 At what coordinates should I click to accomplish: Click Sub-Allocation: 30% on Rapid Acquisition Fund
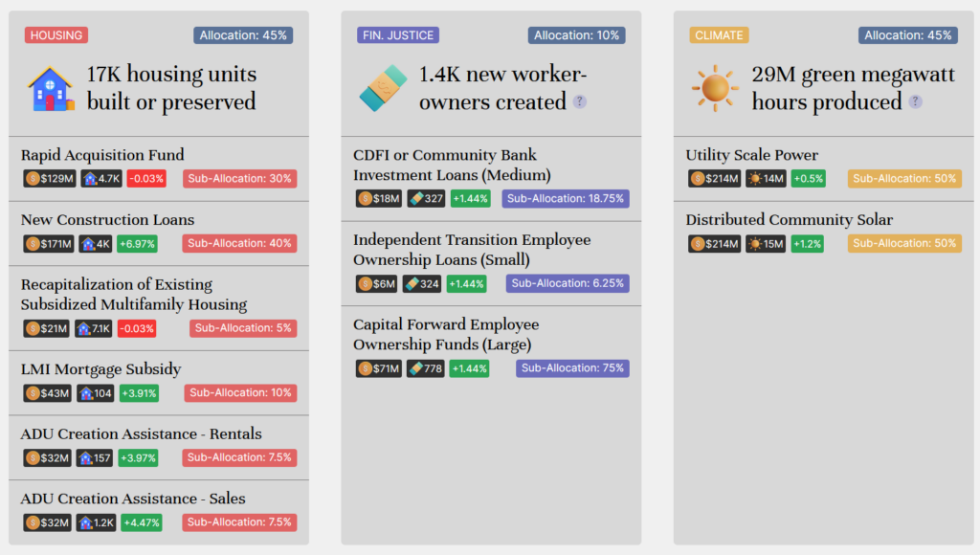pos(240,179)
